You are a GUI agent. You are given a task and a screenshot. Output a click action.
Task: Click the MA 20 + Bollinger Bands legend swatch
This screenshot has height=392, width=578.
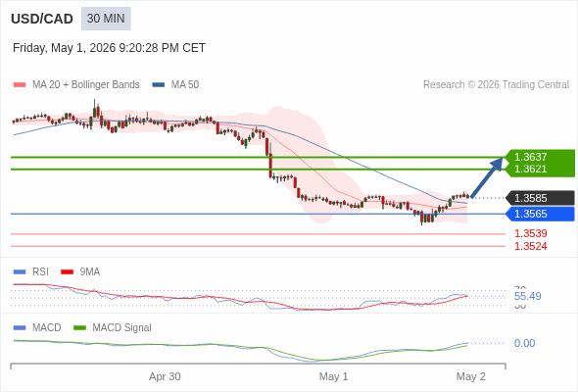(20, 85)
